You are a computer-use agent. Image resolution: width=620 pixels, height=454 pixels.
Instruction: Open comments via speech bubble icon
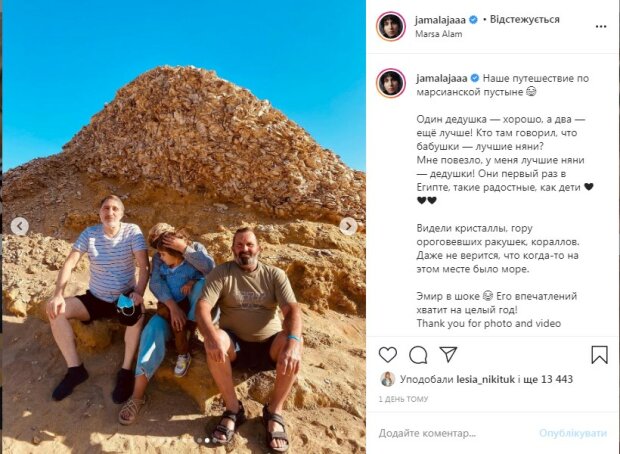(418, 355)
